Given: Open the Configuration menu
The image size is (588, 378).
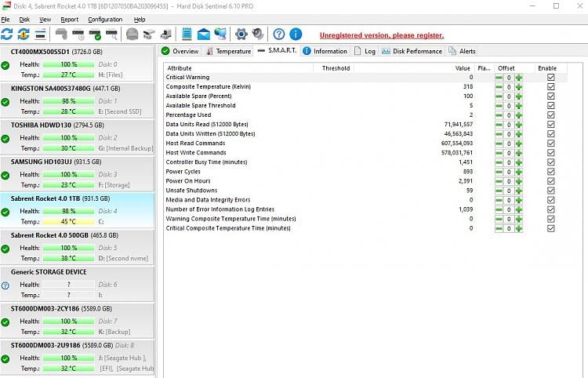Looking at the screenshot, I should [x=105, y=19].
